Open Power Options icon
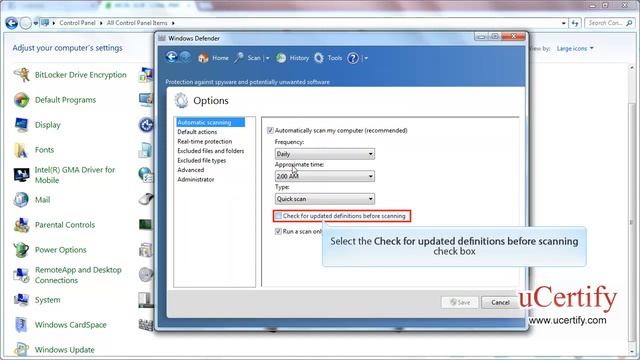 [x=21, y=250]
